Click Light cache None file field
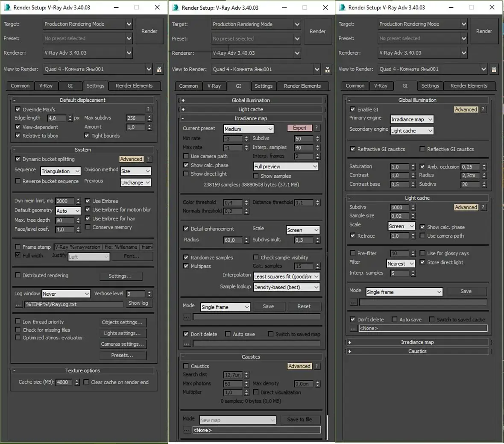Viewport: 504px width, 444px height. [423, 328]
